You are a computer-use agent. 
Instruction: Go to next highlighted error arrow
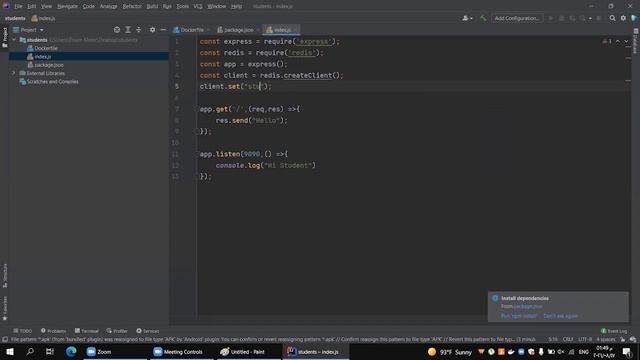pyautogui.click(x=626, y=41)
